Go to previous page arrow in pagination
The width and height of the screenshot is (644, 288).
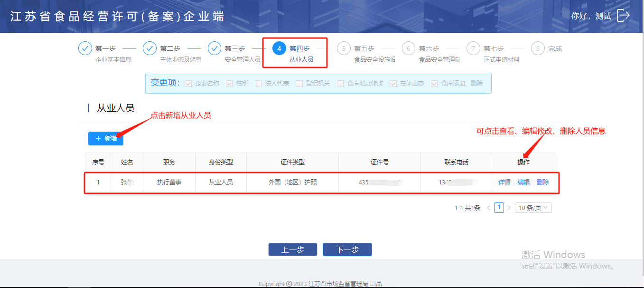pyautogui.click(x=488, y=208)
